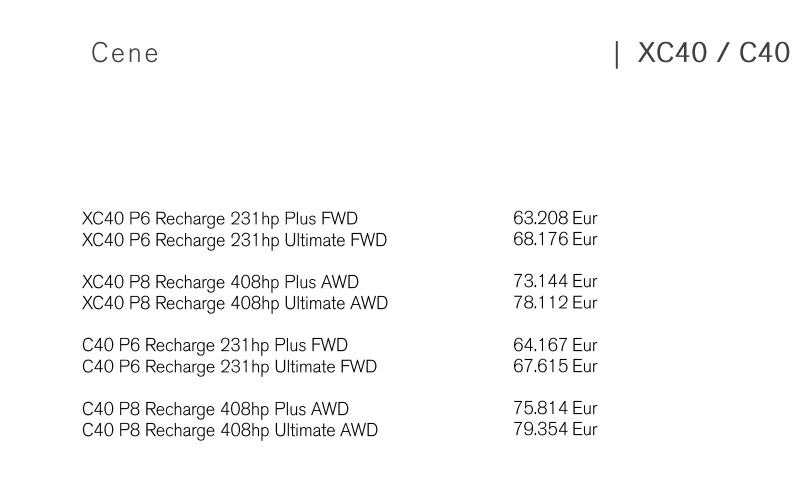Image resolution: width=811 pixels, height=477 pixels.
Task: Click the XC40 / C40 title text
Action: [x=714, y=53]
